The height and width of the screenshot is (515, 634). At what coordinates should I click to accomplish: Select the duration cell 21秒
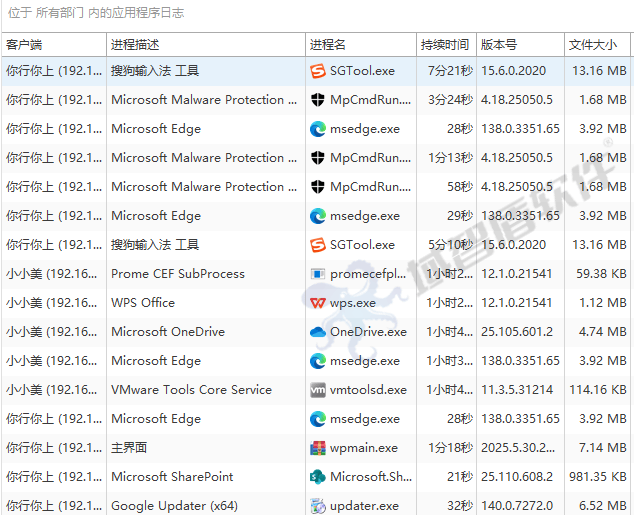pos(460,477)
